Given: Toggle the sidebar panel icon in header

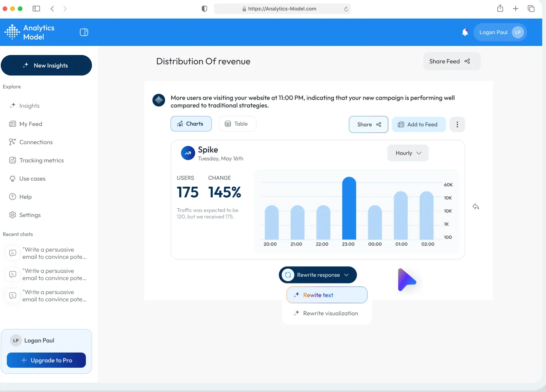Looking at the screenshot, I should 84,32.
